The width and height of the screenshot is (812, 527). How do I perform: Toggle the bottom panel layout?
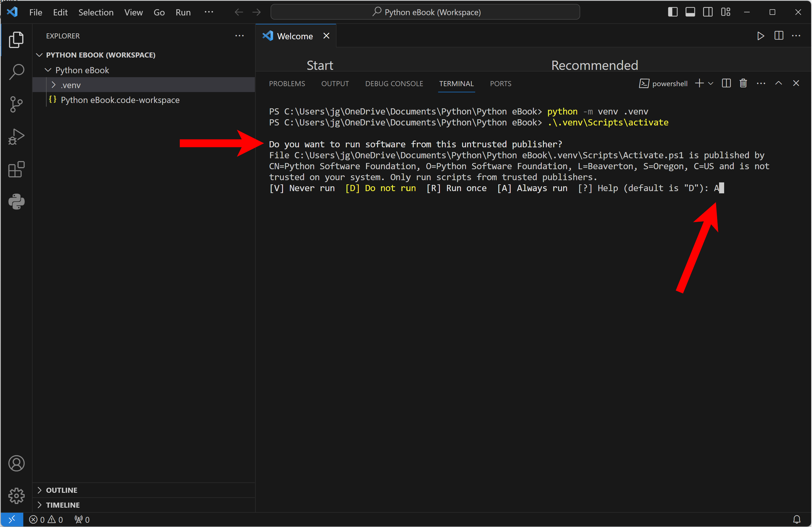pos(690,12)
